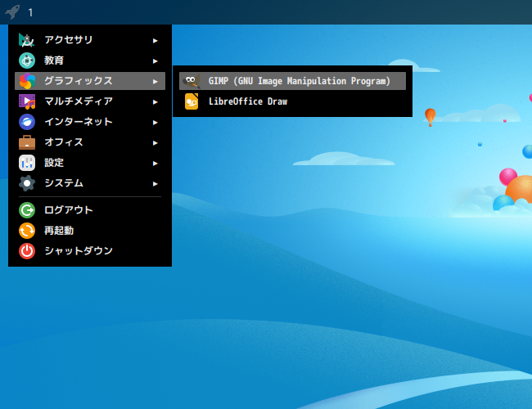Open the アクセサリ menu entry

pos(90,40)
